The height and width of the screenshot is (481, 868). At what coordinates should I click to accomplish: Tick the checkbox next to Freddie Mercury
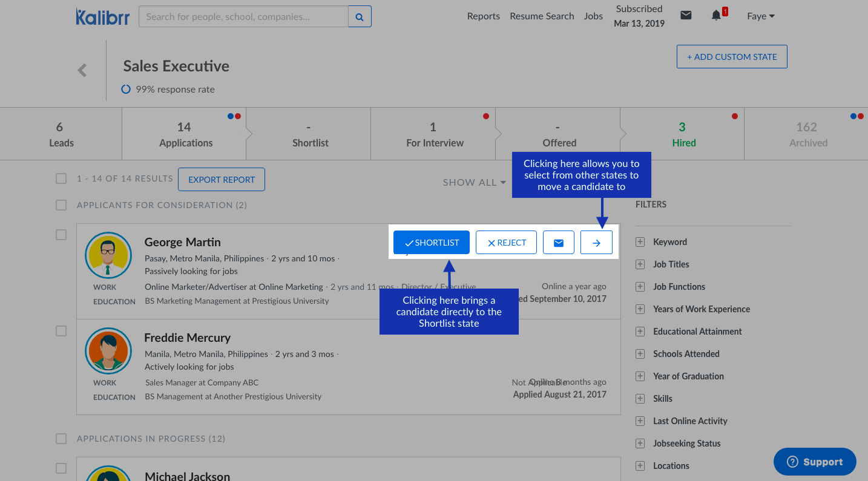(x=61, y=331)
